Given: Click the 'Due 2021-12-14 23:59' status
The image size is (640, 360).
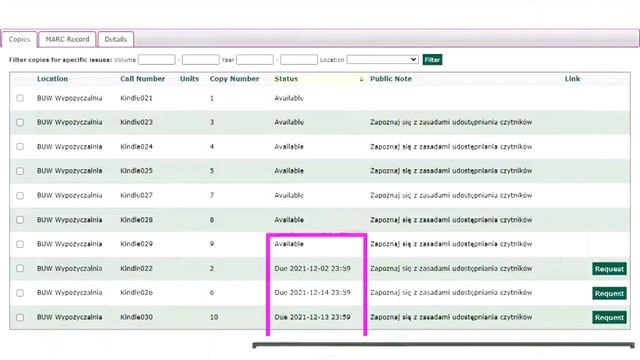Looking at the screenshot, I should click(312, 292).
